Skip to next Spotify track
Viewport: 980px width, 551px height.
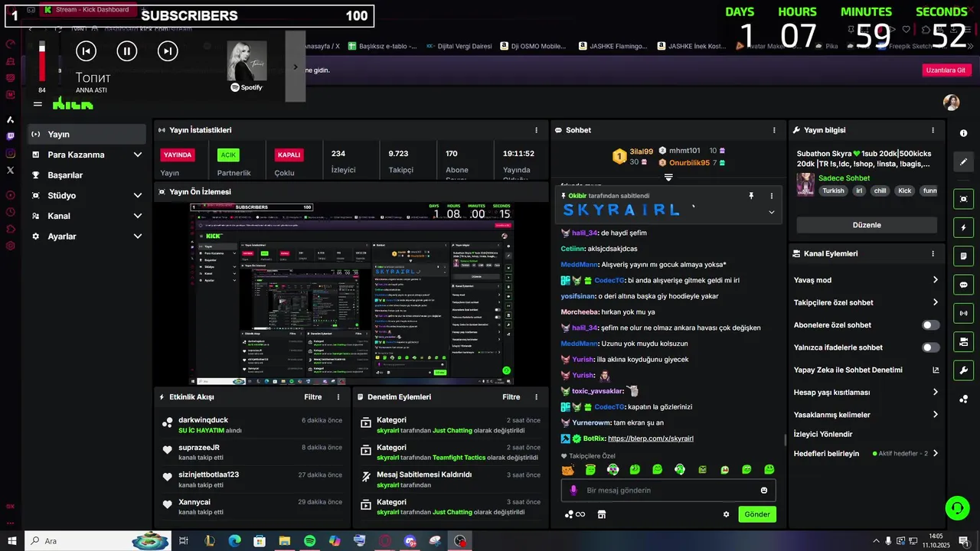click(167, 51)
